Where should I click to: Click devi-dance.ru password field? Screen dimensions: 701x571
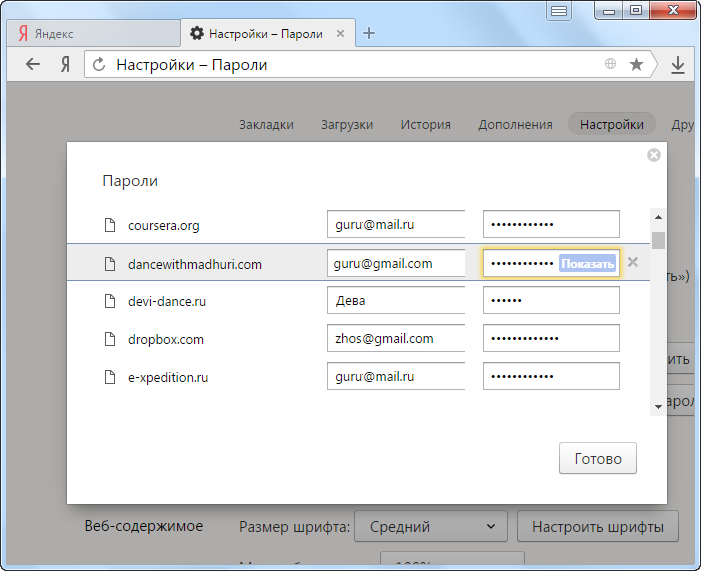551,300
